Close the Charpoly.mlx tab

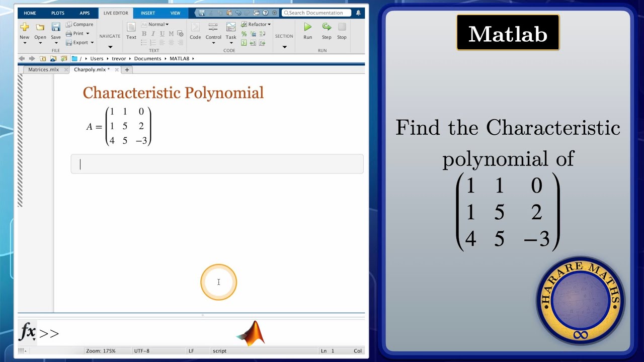click(x=117, y=70)
